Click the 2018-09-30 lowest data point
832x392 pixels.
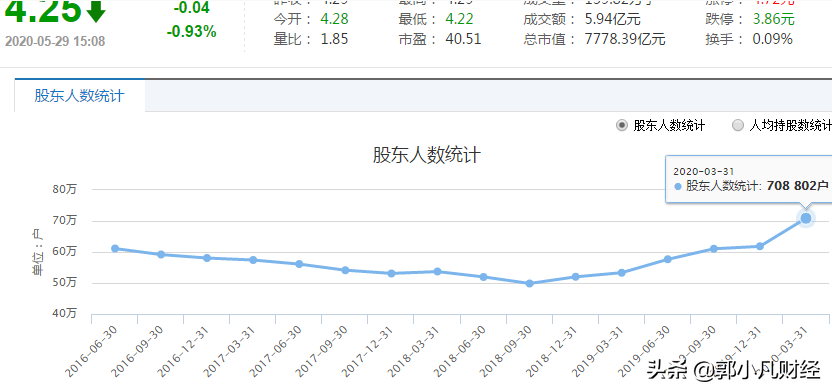point(529,283)
